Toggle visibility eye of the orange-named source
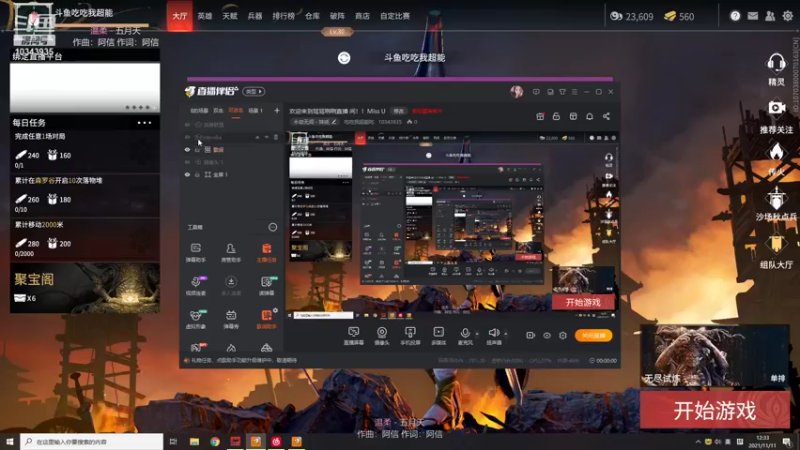This screenshot has width=800, height=450. tap(187, 149)
